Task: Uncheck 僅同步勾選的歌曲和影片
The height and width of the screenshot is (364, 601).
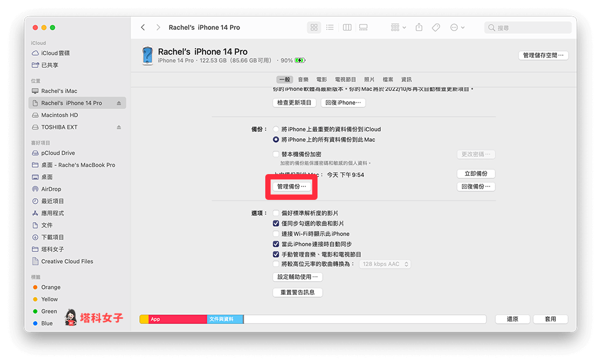Action: pos(276,223)
